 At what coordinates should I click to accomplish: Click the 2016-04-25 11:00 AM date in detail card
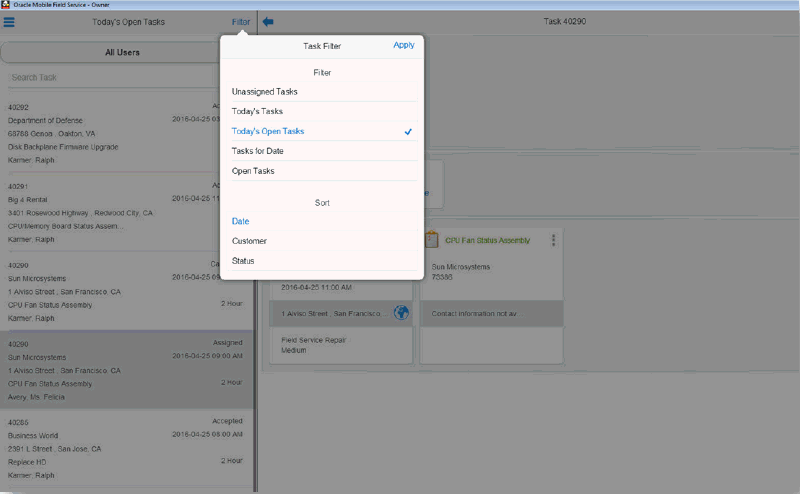pos(316,287)
